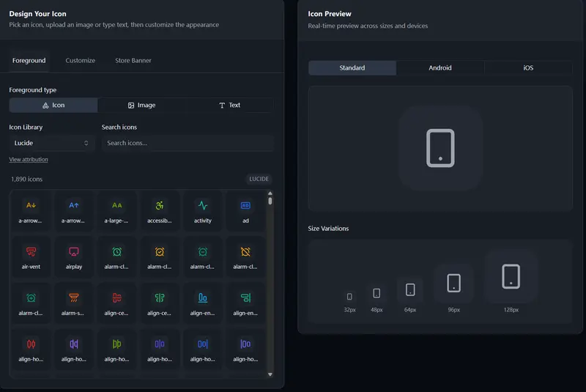The image size is (586, 392).
Task: Pick the blue a-arrow-up icon
Action: click(x=74, y=211)
